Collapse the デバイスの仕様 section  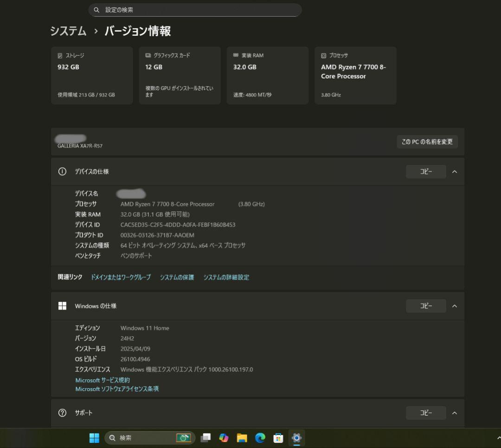tap(455, 171)
